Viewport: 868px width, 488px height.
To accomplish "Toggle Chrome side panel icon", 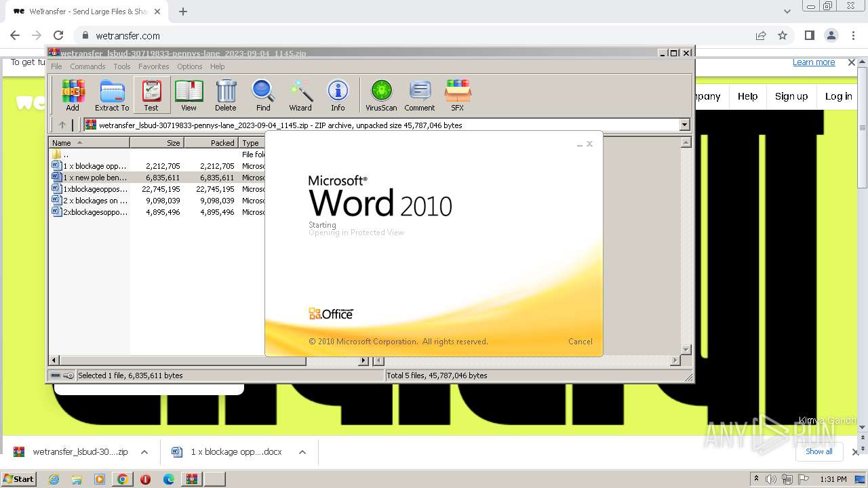I will 810,35.
